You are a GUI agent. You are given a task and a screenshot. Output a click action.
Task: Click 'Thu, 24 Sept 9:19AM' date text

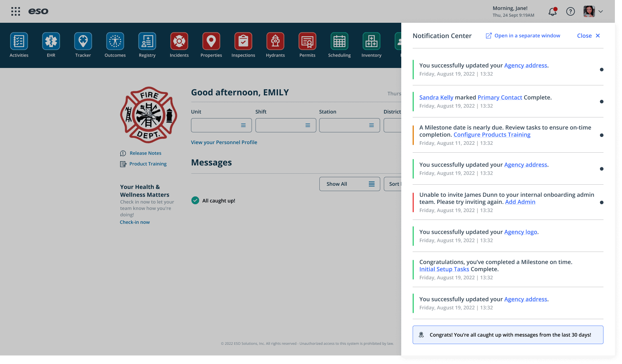[x=513, y=15]
